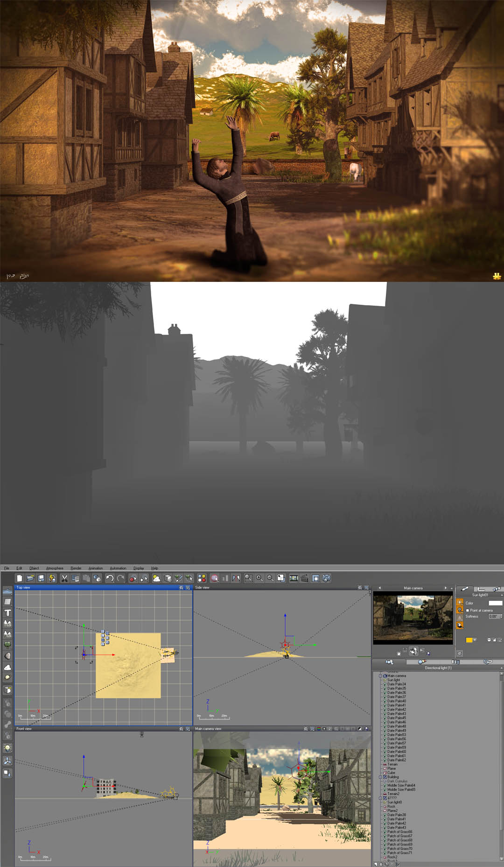Click the Undo arrow icon
Viewport: 504px width, 867px height.
tap(110, 578)
